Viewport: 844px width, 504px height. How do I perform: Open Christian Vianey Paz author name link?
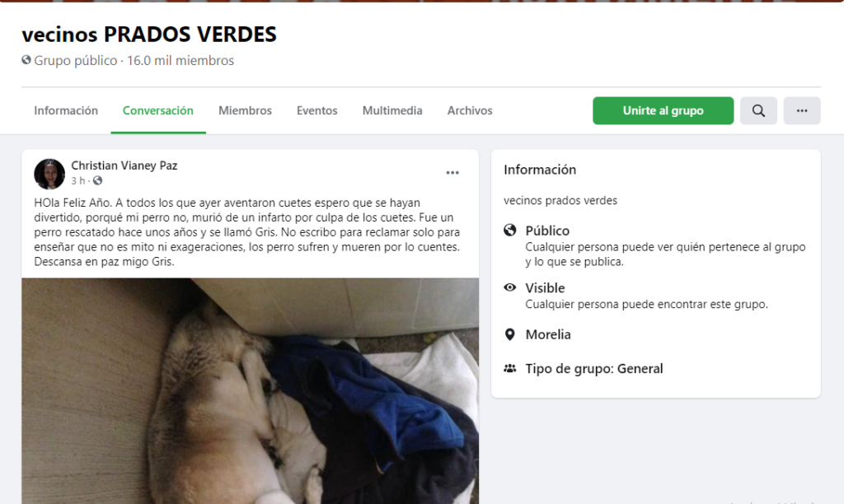pos(124,166)
